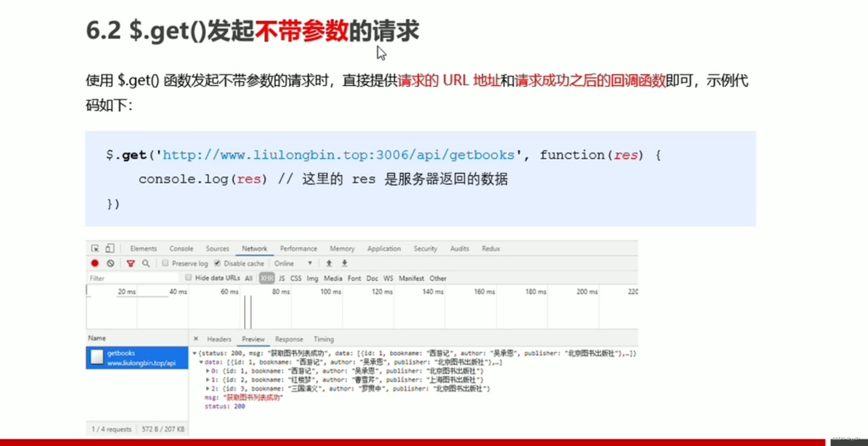Uncheck the Disable cache checkbox
Viewport: 868px width, 446px height.
[x=217, y=263]
